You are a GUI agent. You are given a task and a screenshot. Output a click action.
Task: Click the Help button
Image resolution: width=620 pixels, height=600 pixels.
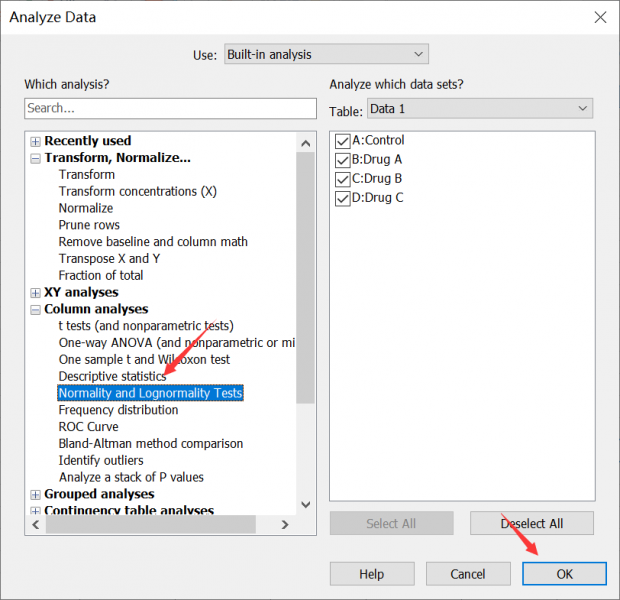pos(371,574)
